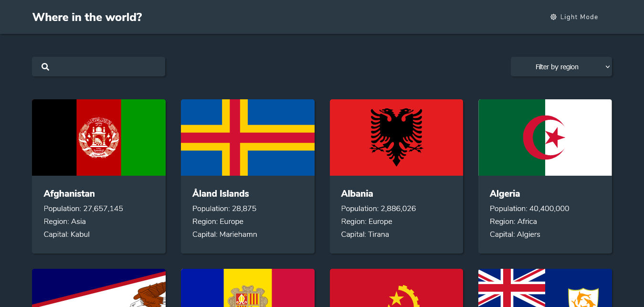Click the Afghanistan country name

point(69,193)
